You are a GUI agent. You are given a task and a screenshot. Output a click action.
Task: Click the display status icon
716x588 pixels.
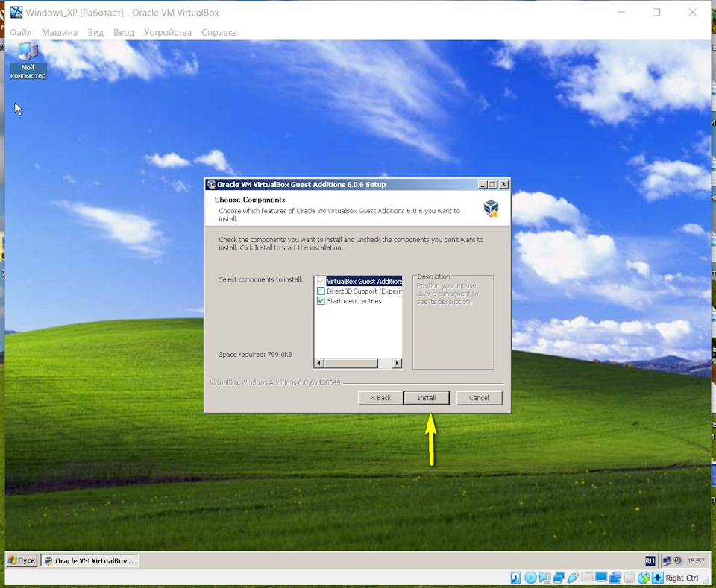pyautogui.click(x=601, y=578)
